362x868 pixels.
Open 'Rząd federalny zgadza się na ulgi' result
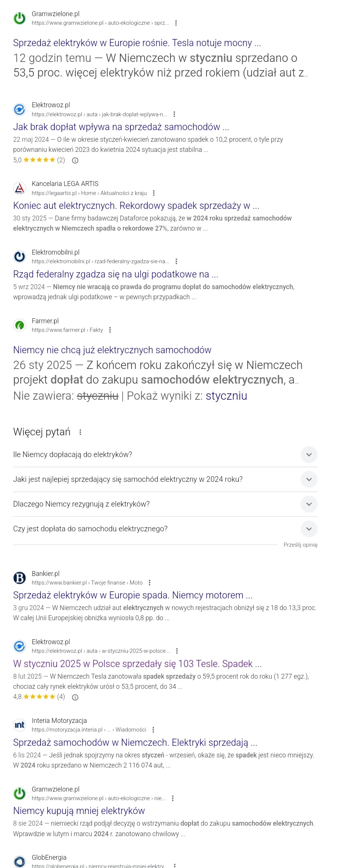point(115,274)
